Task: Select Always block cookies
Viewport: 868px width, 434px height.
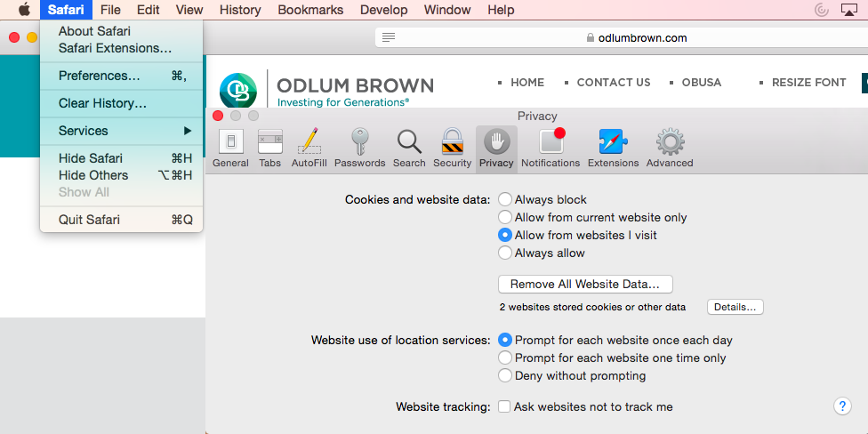Action: pyautogui.click(x=505, y=199)
